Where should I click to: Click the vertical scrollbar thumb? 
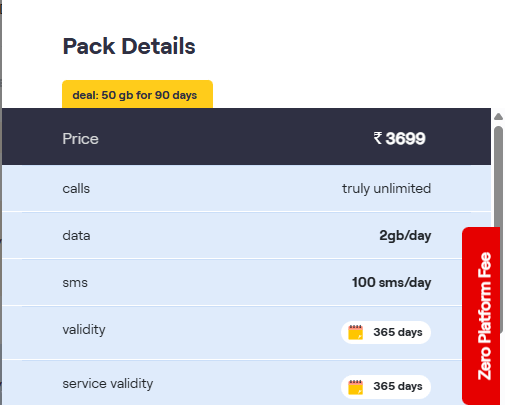tap(498, 177)
